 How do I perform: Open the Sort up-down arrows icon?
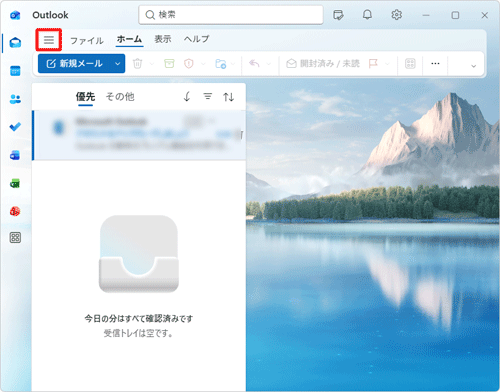[228, 97]
